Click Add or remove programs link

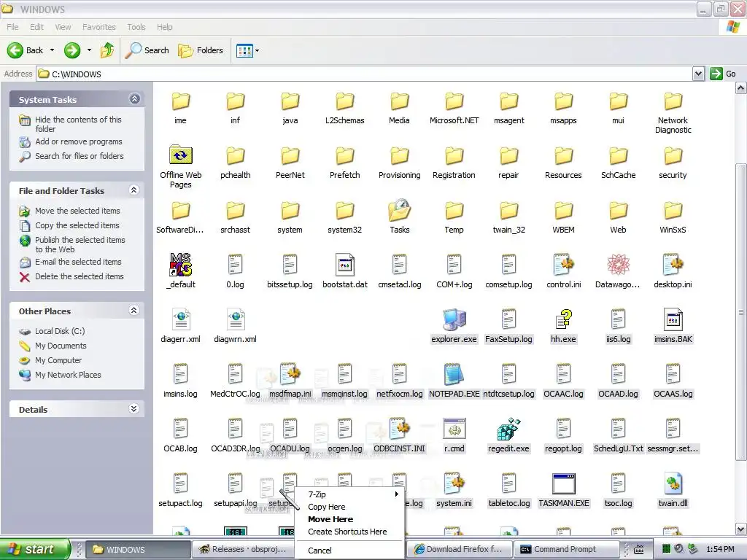[x=79, y=141]
